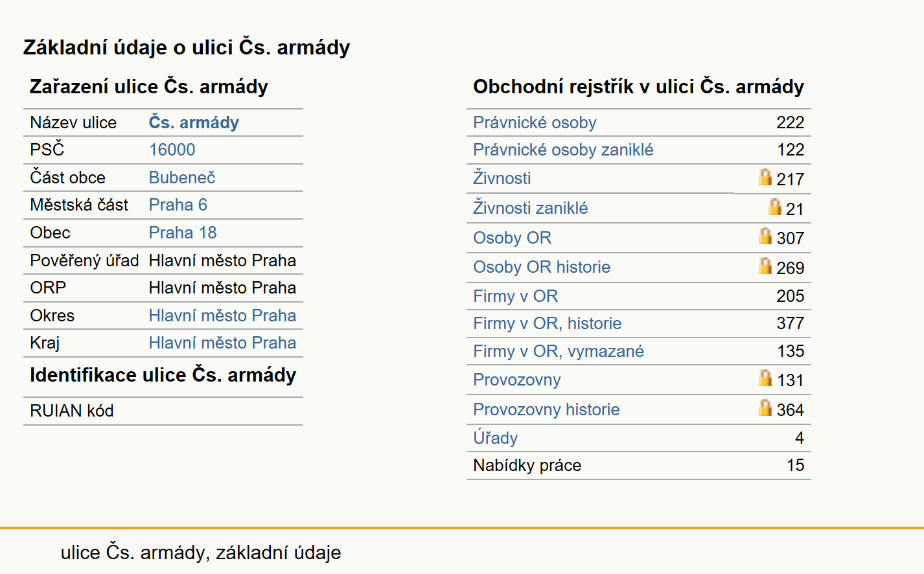
Task: Open the Právnické osoby link
Action: tap(535, 122)
